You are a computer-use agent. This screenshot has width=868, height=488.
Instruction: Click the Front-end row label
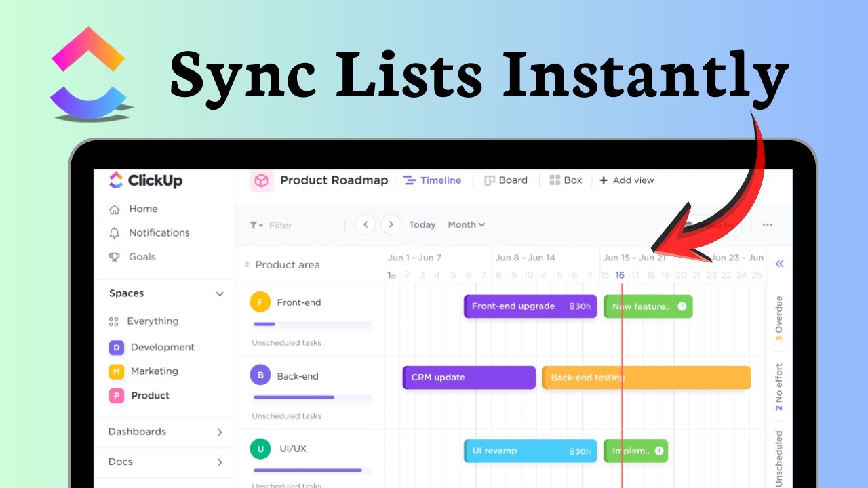pos(298,303)
